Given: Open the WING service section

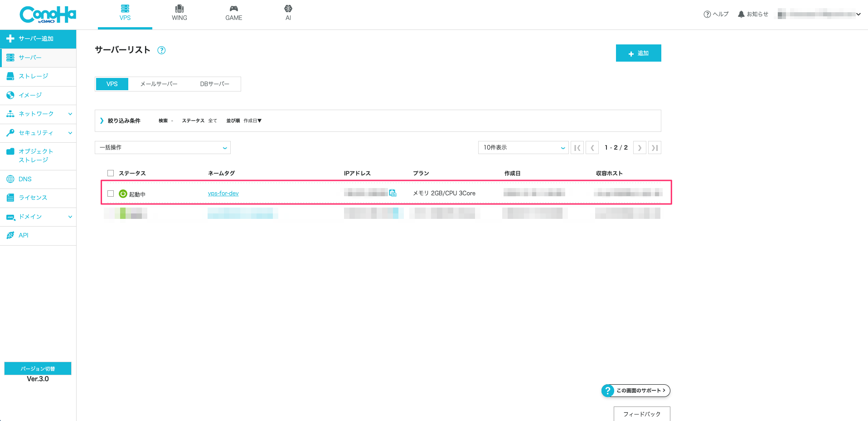Looking at the screenshot, I should (179, 13).
